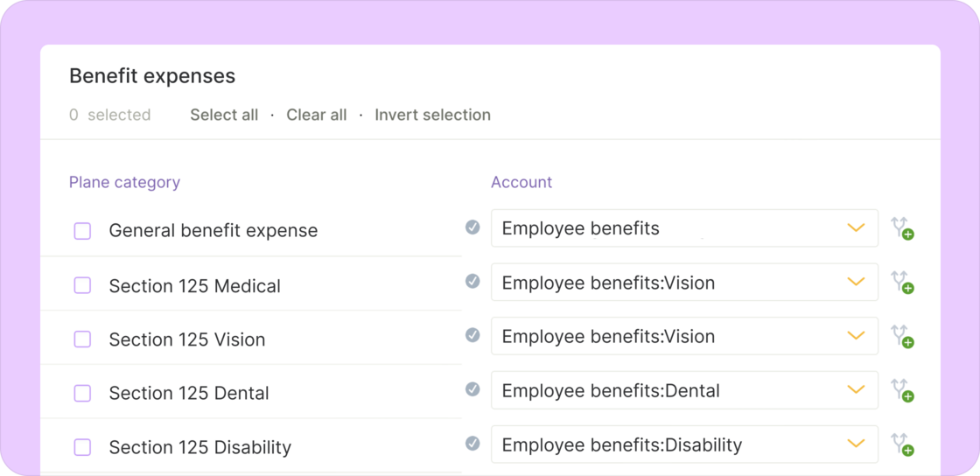Screen dimensions: 980x476
Task: Click checkmark status icon for Section 125 Disability
Action: pos(472,444)
